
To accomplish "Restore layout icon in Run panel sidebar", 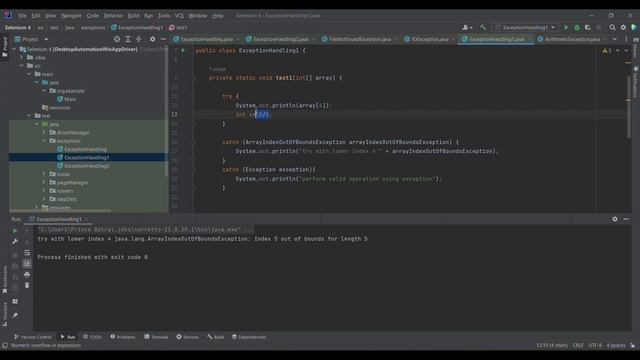I will 15,301.
